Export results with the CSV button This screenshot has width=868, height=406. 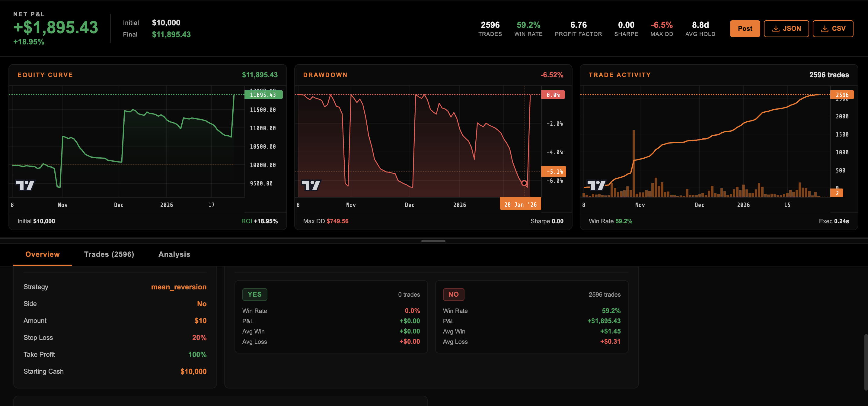833,29
